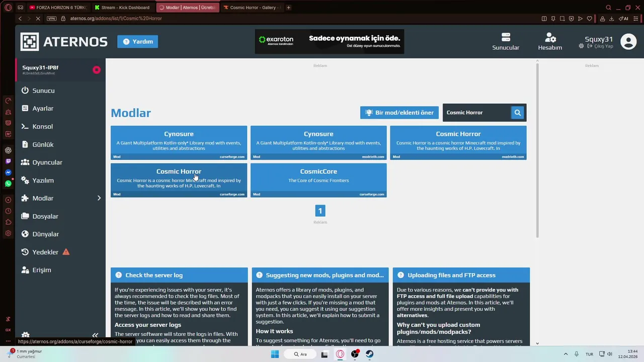Open a new browser tab with plus
This screenshot has width=644, height=362.
click(288, 8)
